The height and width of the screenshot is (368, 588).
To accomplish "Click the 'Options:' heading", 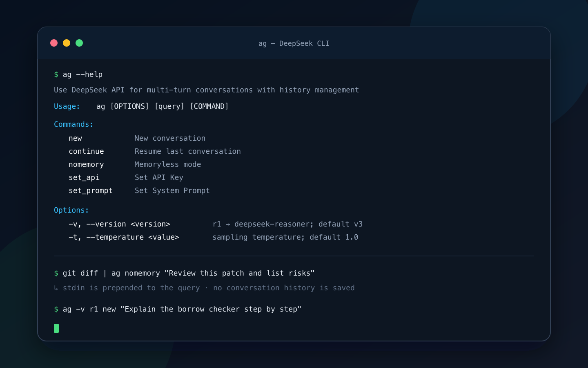I will [x=71, y=210].
